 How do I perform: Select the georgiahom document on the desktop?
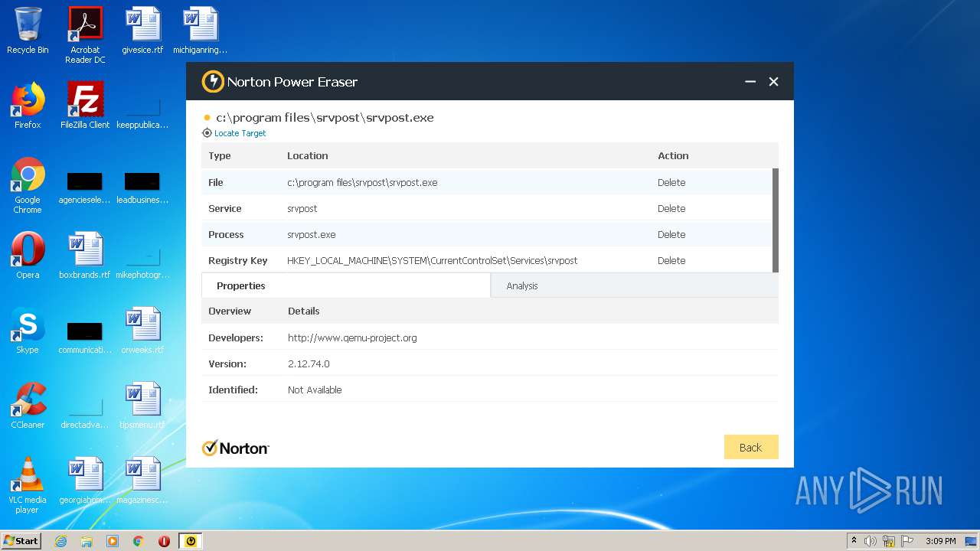[x=85, y=481]
